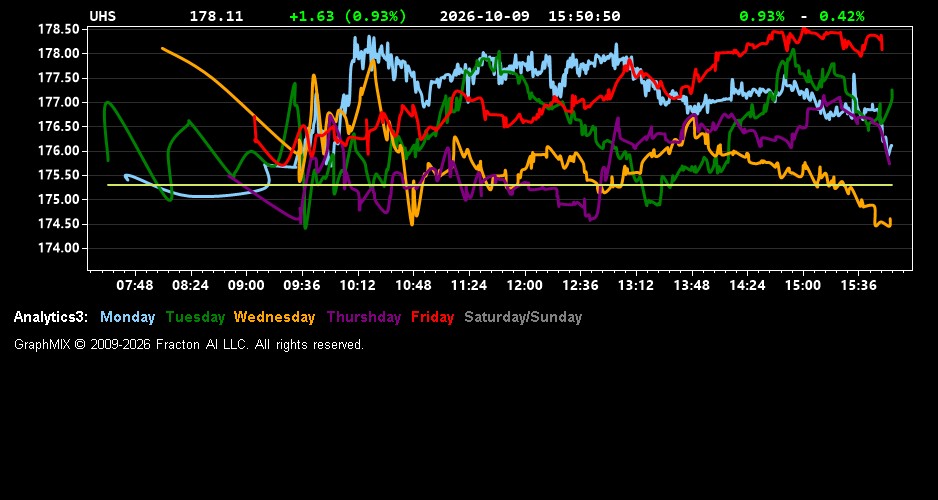The width and height of the screenshot is (938, 500).
Task: Select the Saturday/Sunday legend label
Action: click(523, 318)
